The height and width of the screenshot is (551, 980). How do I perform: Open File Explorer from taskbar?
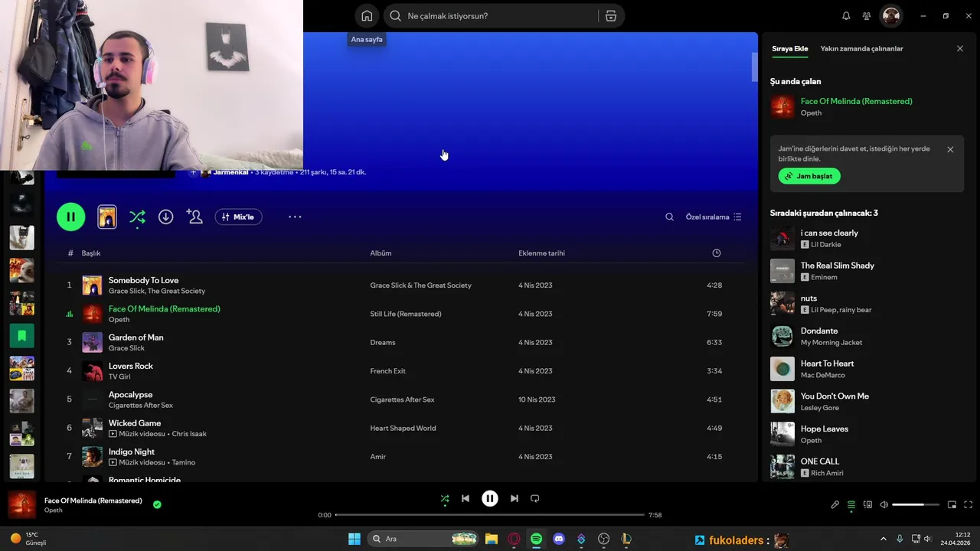coord(492,539)
